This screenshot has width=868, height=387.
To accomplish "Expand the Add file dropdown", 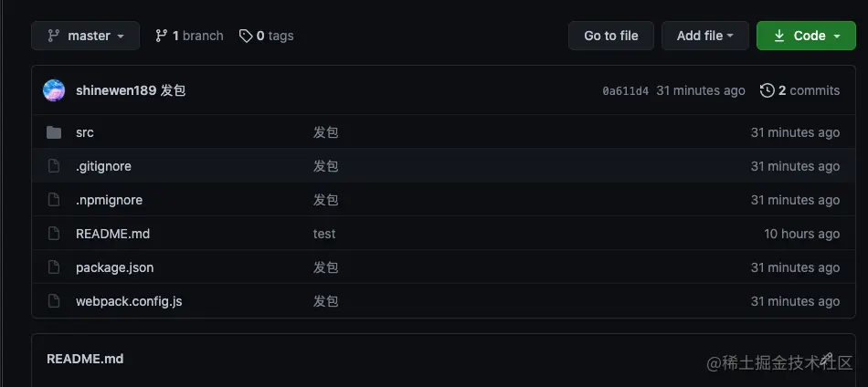I will coord(704,36).
